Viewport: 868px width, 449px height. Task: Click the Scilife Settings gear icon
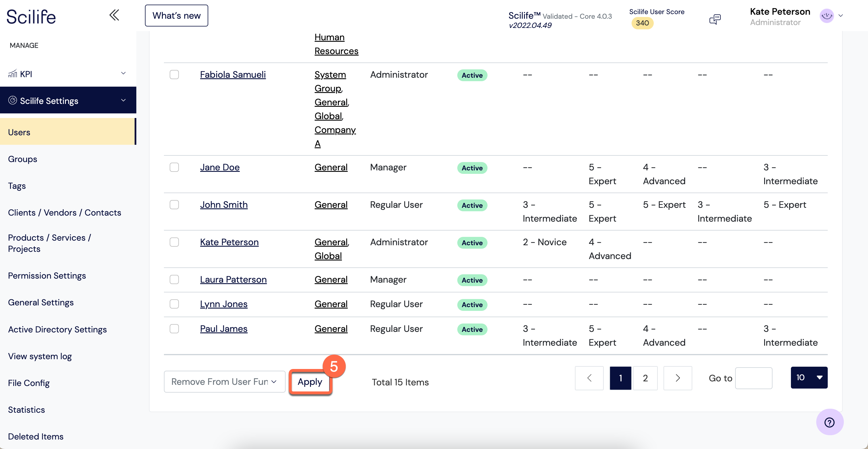pyautogui.click(x=12, y=100)
